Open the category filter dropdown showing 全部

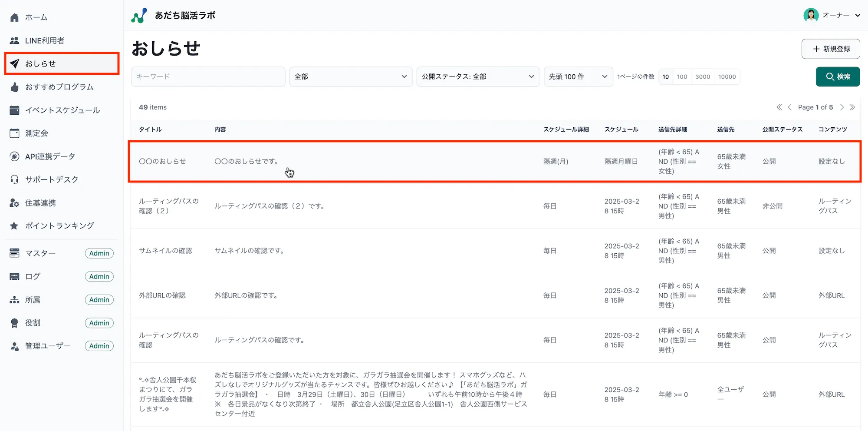[x=351, y=76]
